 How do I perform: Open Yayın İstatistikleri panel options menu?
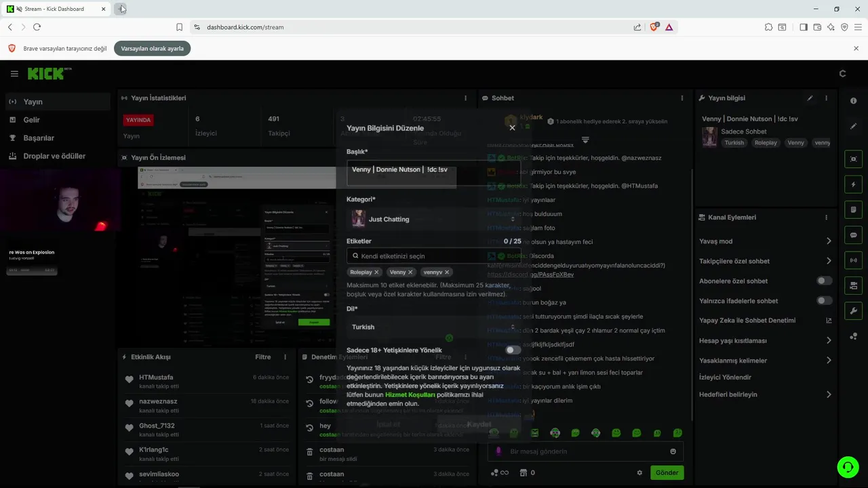tap(465, 98)
